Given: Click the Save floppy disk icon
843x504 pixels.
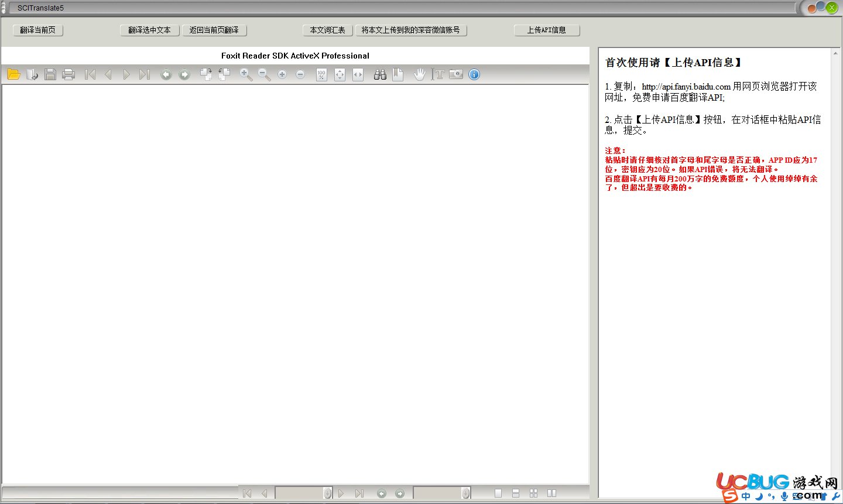Looking at the screenshot, I should 50,74.
